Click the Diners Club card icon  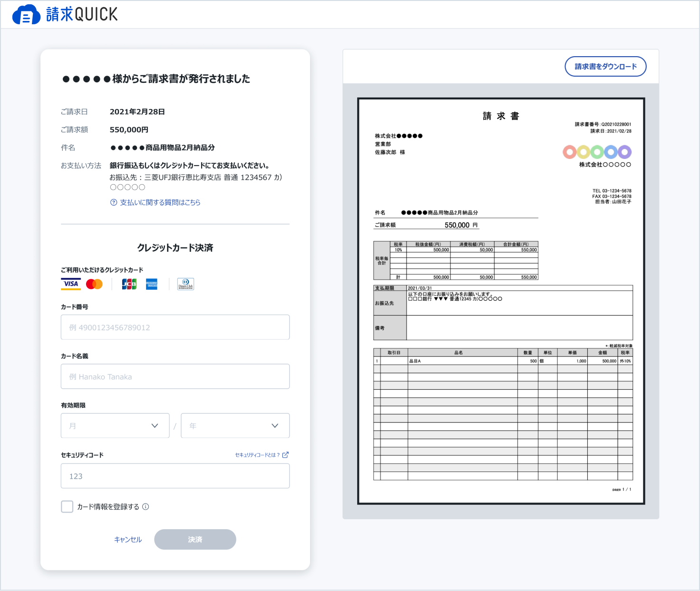click(x=185, y=284)
